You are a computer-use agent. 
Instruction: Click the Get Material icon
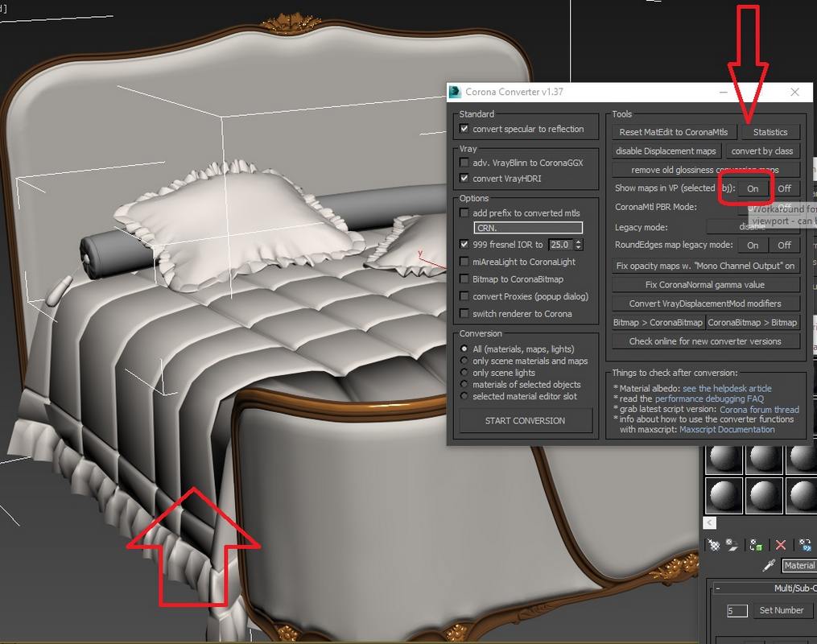pos(714,545)
